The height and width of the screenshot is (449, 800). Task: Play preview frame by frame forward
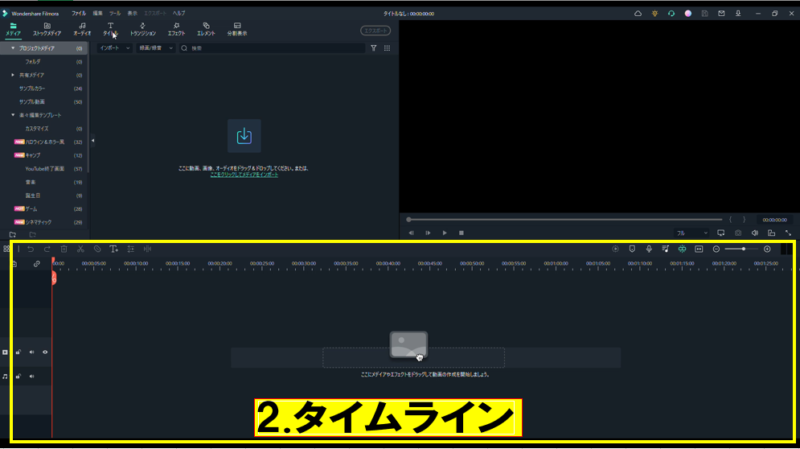428,233
